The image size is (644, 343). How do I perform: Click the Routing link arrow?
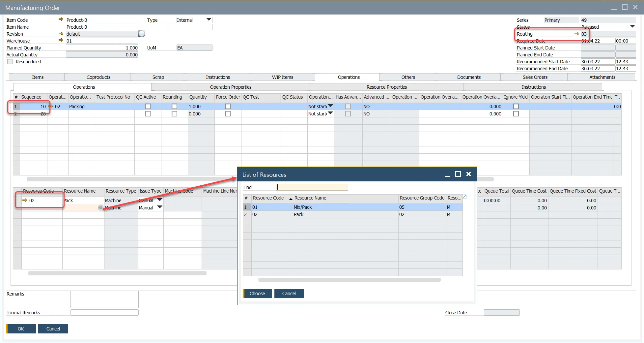[x=576, y=34]
